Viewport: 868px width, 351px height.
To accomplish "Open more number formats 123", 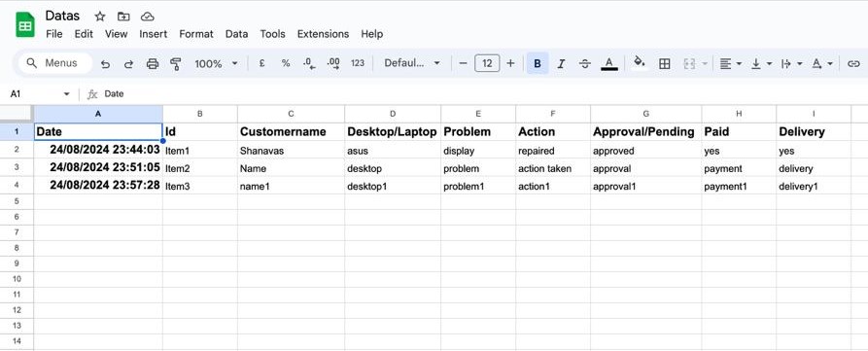I will click(358, 63).
